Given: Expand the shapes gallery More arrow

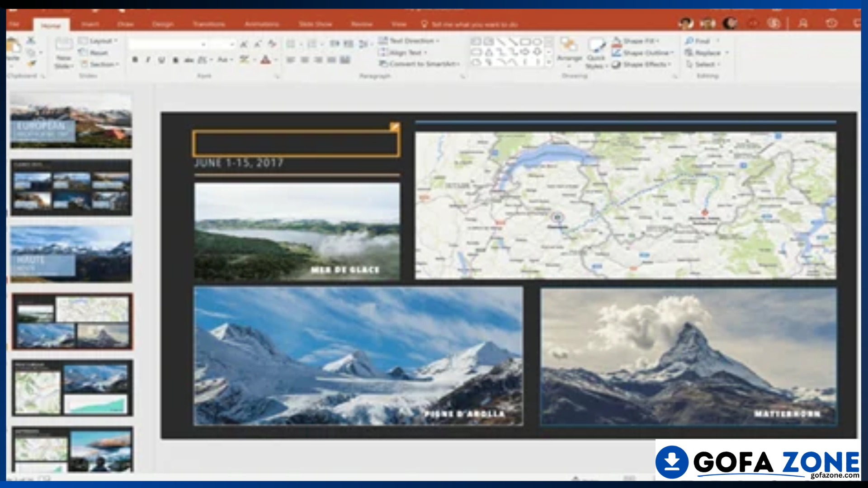Looking at the screenshot, I should point(548,62).
